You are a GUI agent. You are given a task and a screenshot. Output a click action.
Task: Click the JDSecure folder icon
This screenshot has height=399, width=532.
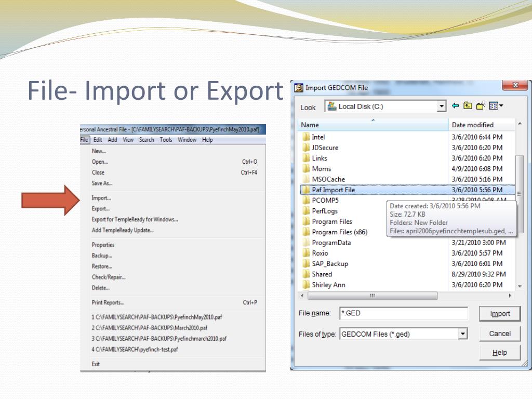coord(306,148)
